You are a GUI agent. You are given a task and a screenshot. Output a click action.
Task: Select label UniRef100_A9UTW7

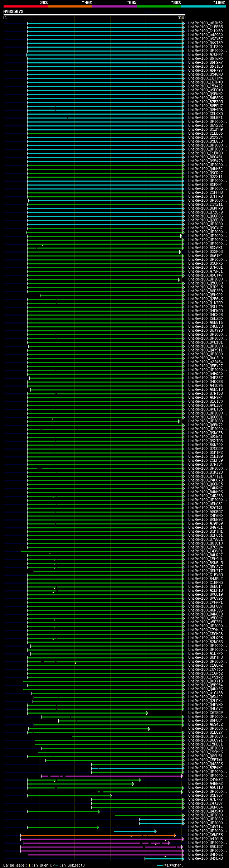(205, 275)
